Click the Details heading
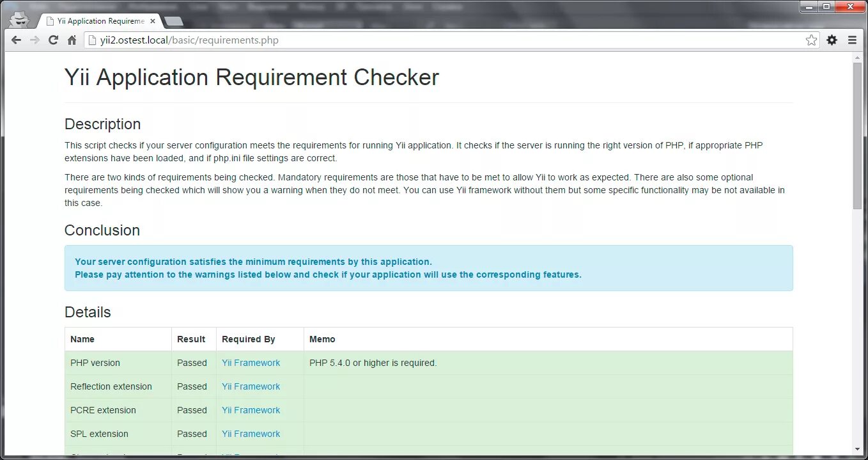 coord(88,312)
